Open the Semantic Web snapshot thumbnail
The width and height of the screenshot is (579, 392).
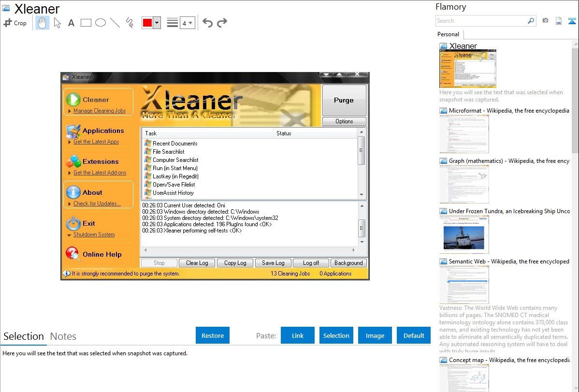click(x=464, y=285)
